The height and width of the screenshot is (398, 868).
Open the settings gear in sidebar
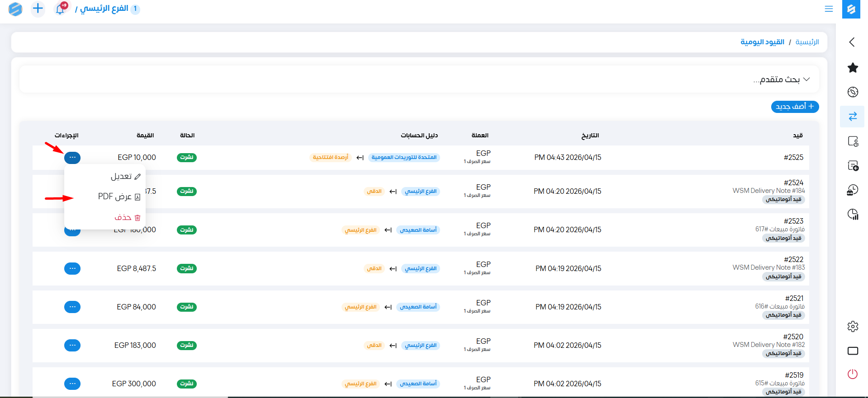tap(853, 326)
